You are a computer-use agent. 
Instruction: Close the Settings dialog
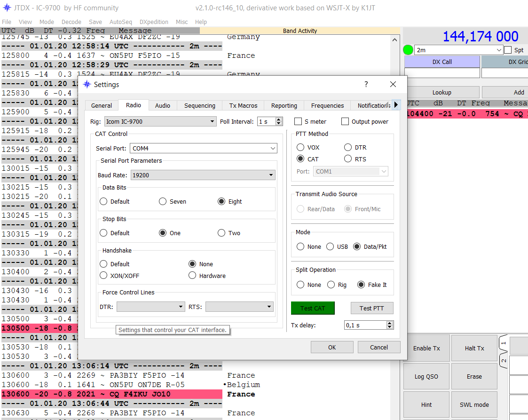click(x=393, y=84)
